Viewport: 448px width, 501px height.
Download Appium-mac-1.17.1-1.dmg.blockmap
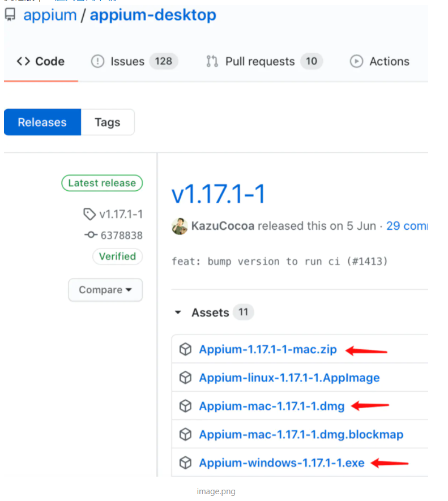pyautogui.click(x=301, y=435)
